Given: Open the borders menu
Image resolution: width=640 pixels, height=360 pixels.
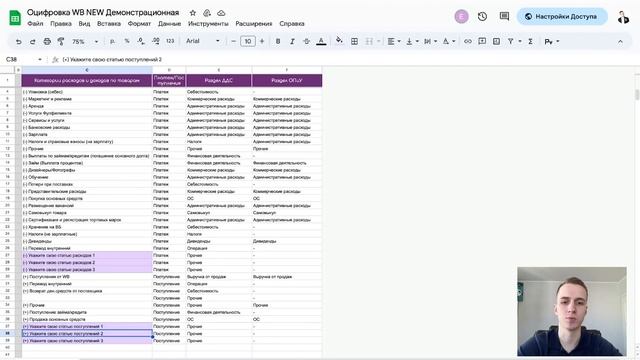Looking at the screenshot, I should (x=354, y=41).
